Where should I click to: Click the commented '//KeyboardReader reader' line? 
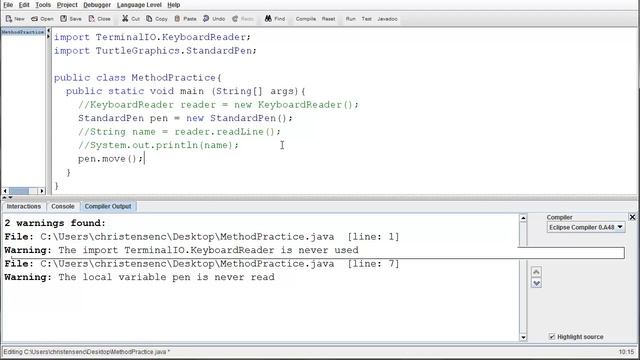tap(218, 104)
